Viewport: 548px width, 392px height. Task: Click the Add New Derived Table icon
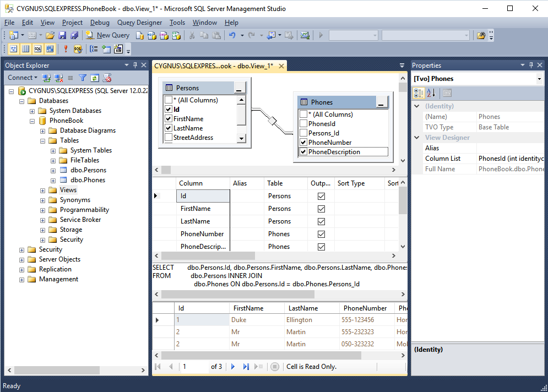pos(118,49)
